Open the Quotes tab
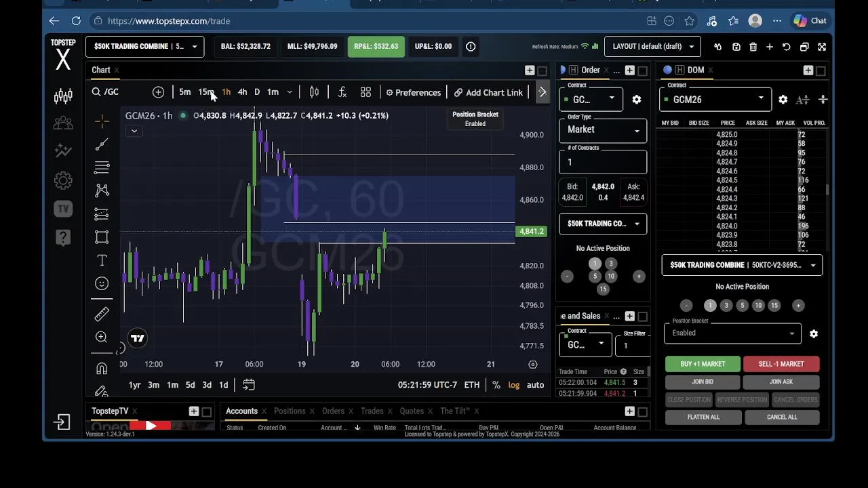The height and width of the screenshot is (488, 868). click(x=412, y=411)
